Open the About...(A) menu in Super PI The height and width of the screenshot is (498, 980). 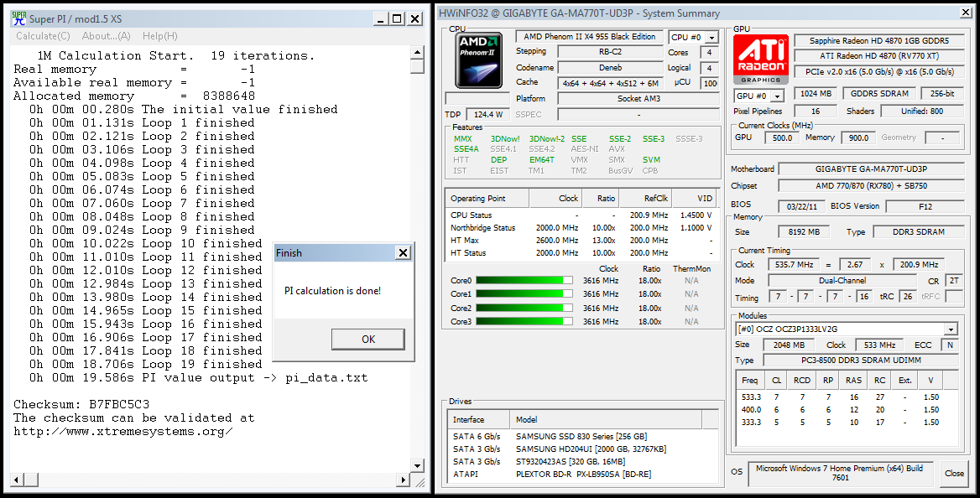point(107,36)
